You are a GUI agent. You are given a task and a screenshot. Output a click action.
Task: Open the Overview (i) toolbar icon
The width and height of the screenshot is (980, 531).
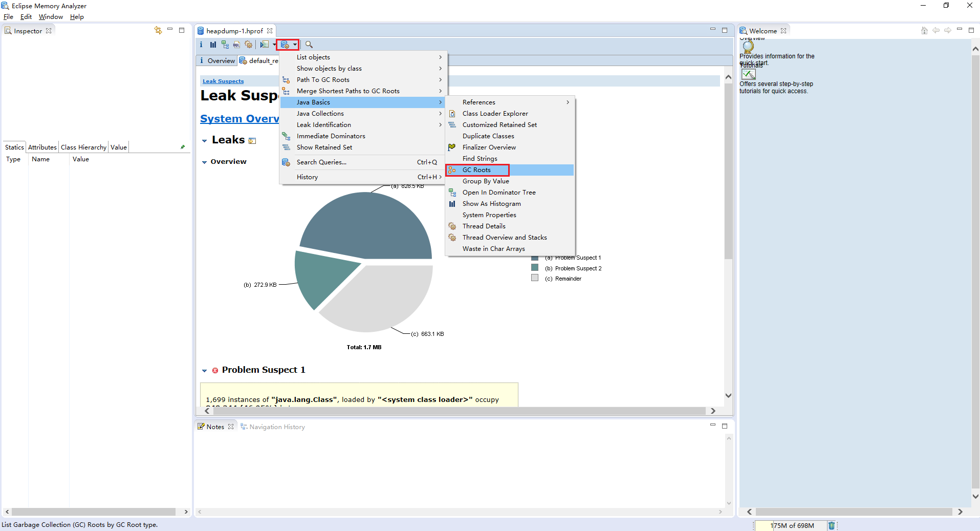click(201, 45)
